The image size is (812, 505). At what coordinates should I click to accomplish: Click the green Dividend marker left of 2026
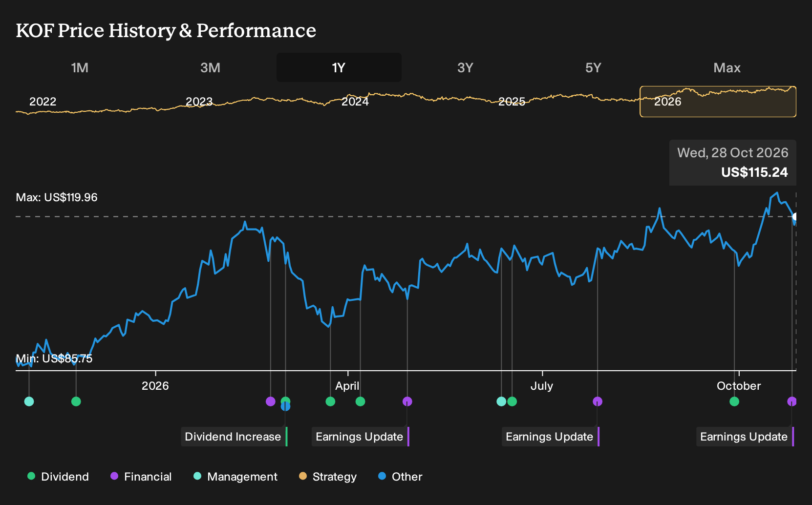(x=76, y=401)
